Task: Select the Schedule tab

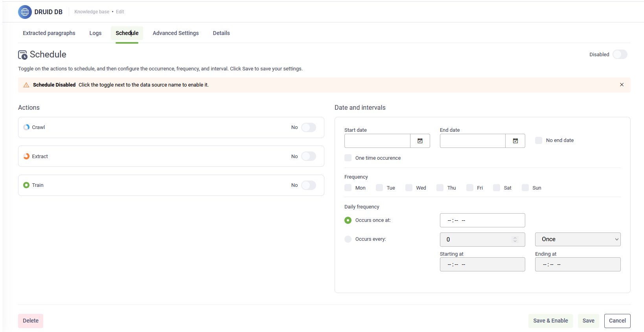Action: tap(127, 33)
